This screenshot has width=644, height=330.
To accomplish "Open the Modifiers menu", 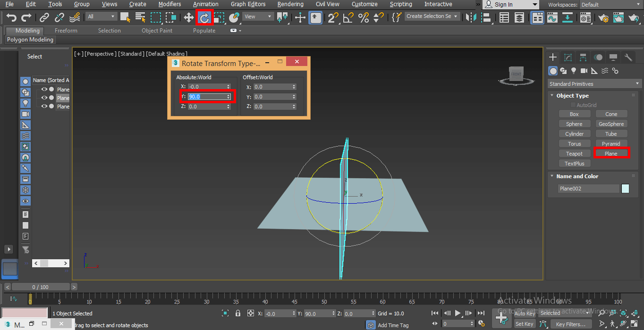I will click(x=169, y=4).
